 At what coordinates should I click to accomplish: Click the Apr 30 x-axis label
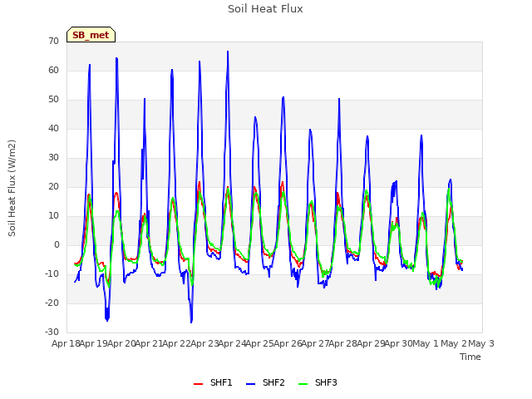pyautogui.click(x=398, y=343)
